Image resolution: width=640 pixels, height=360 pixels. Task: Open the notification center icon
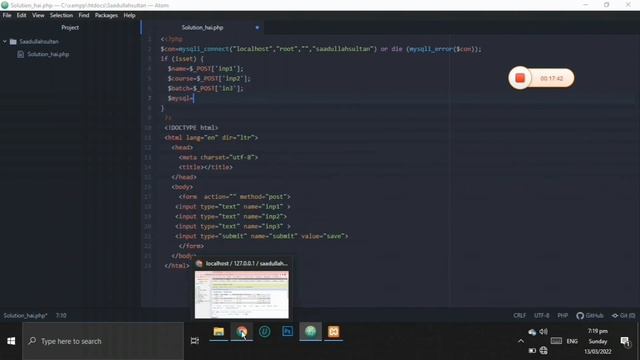pyautogui.click(x=624, y=341)
